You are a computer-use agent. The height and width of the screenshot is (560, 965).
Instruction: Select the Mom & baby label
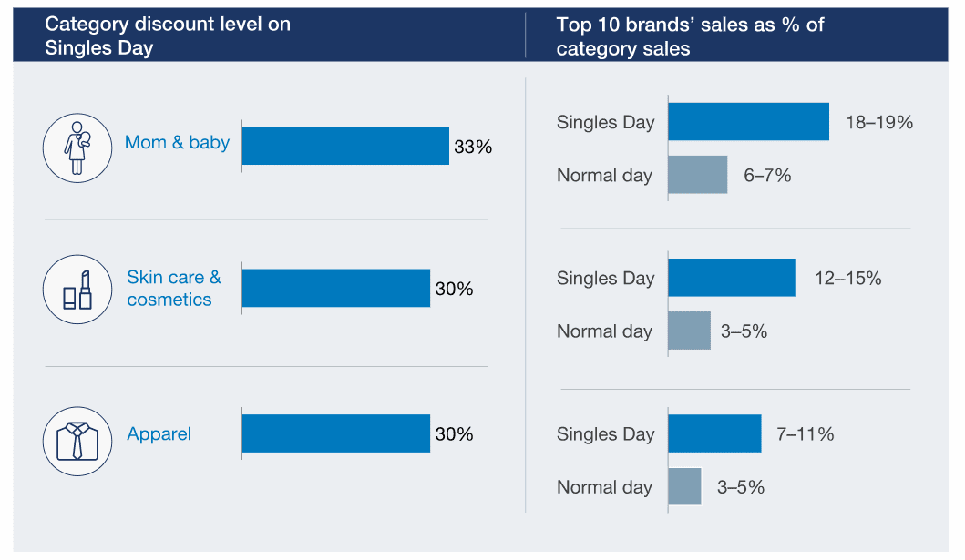tap(177, 142)
